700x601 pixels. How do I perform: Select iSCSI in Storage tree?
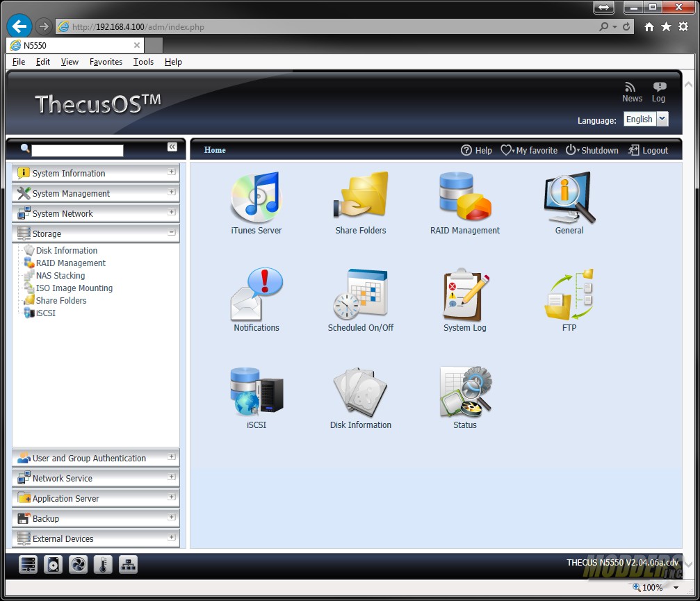(46, 313)
